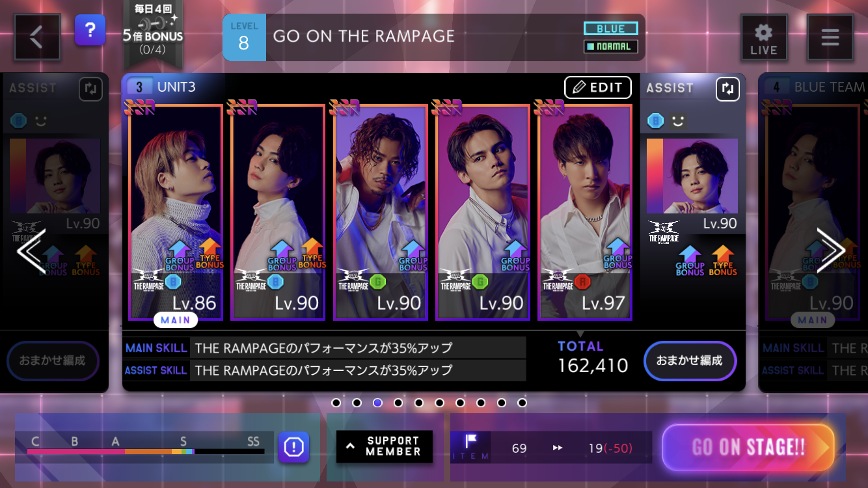868x488 pixels.
Task: Toggle the NORMAL difficulty indicator
Action: click(610, 47)
